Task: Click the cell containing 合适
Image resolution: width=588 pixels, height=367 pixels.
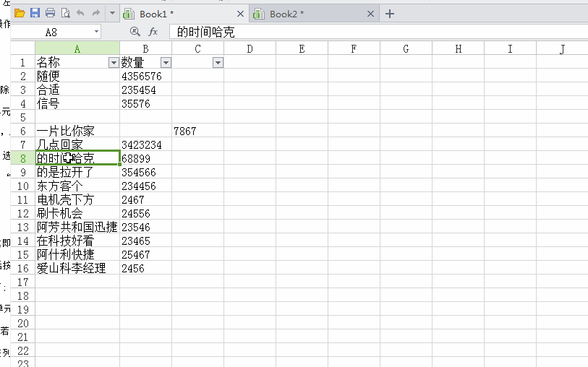Action: point(77,90)
